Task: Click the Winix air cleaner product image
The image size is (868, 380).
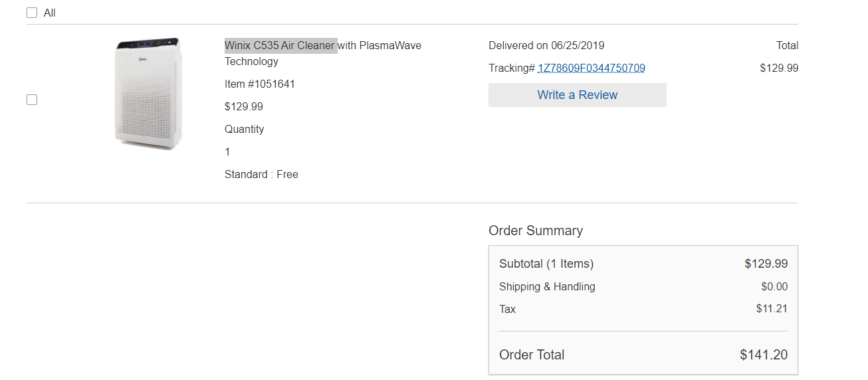Action: point(147,94)
